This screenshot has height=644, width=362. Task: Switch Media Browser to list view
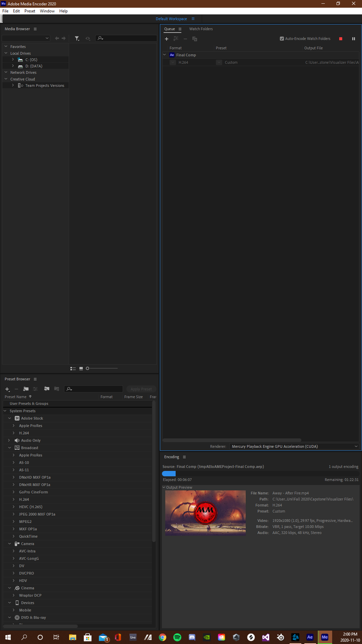[73, 369]
